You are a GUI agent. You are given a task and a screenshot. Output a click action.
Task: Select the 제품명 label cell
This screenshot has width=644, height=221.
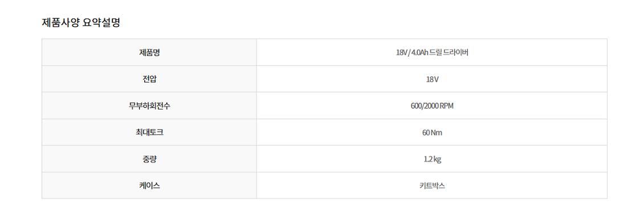coord(149,53)
